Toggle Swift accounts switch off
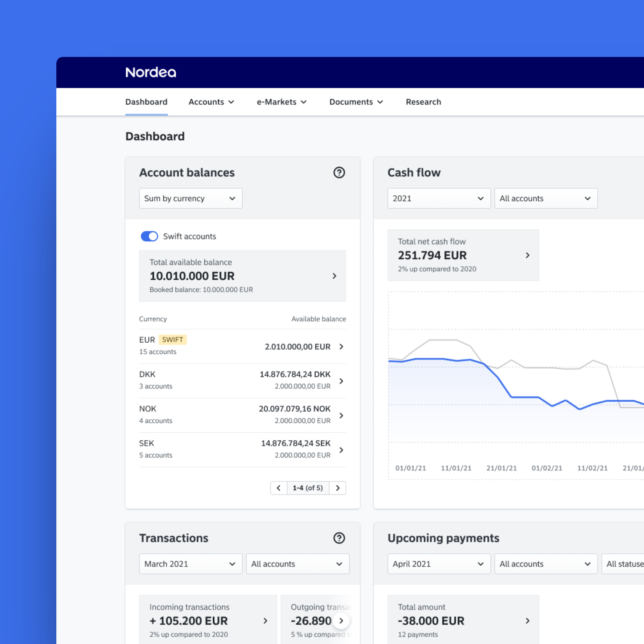The image size is (644, 644). [x=149, y=236]
